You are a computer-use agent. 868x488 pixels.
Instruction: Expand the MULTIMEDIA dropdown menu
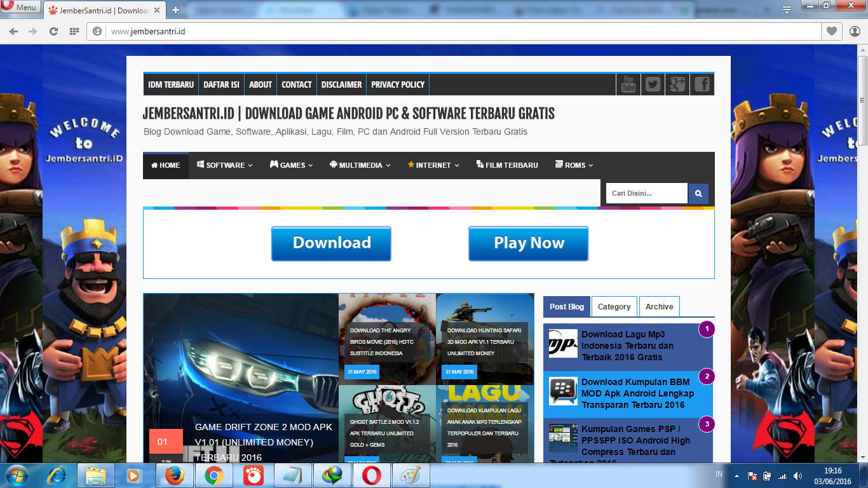pyautogui.click(x=359, y=165)
